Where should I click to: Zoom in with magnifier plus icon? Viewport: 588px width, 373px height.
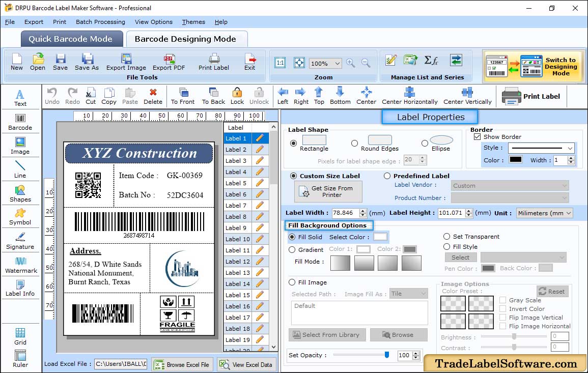[351, 63]
